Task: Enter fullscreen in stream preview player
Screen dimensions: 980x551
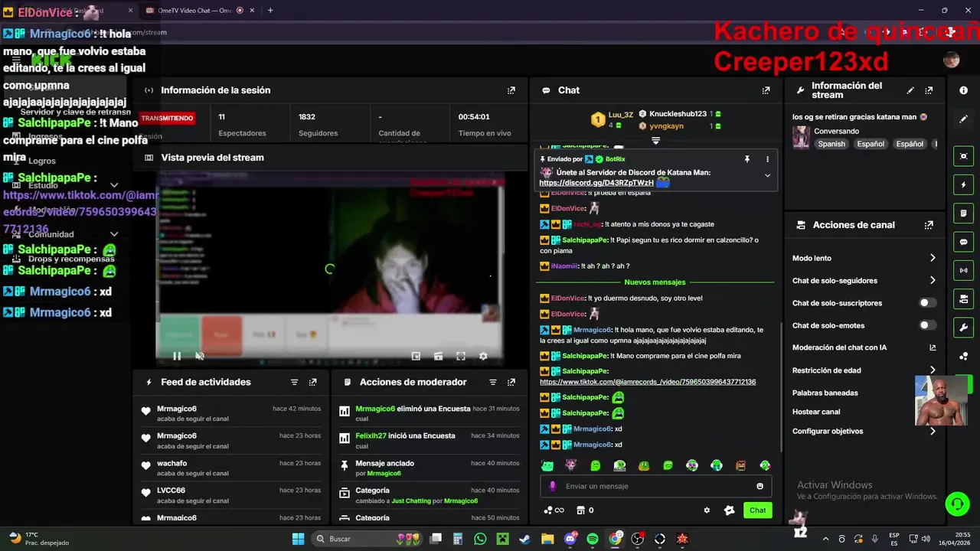Action: point(461,356)
